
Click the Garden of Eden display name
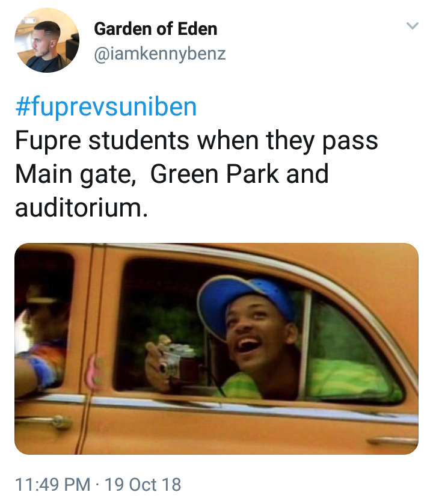pyautogui.click(x=156, y=29)
